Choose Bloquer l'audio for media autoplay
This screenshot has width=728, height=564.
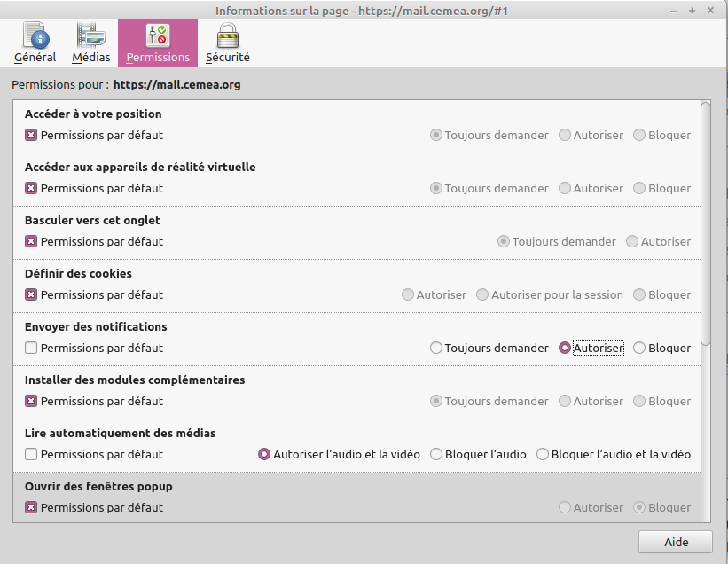tap(436, 455)
